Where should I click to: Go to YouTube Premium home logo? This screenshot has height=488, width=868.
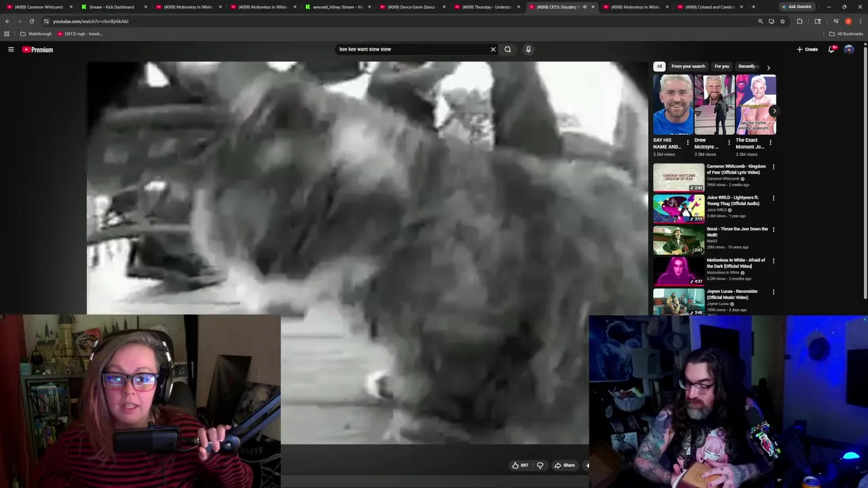[37, 49]
